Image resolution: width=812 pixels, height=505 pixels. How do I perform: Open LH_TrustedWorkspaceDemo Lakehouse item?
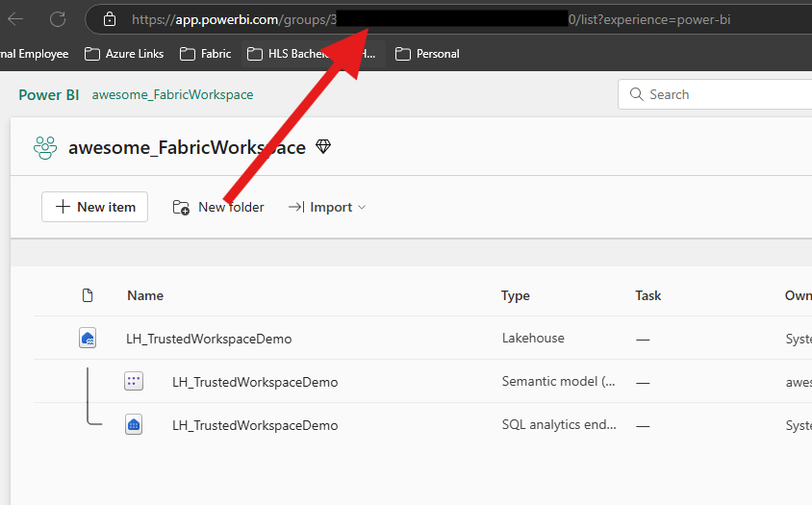tap(209, 339)
